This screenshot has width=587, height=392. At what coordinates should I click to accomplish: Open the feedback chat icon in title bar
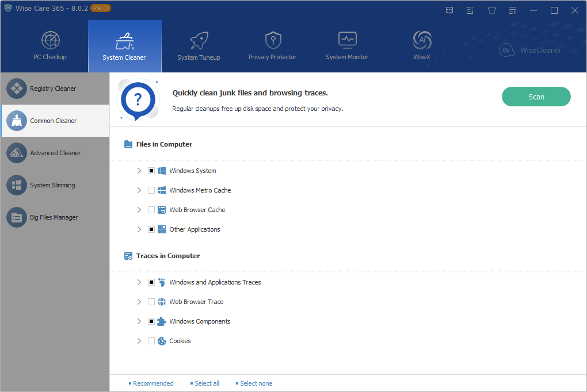point(449,10)
